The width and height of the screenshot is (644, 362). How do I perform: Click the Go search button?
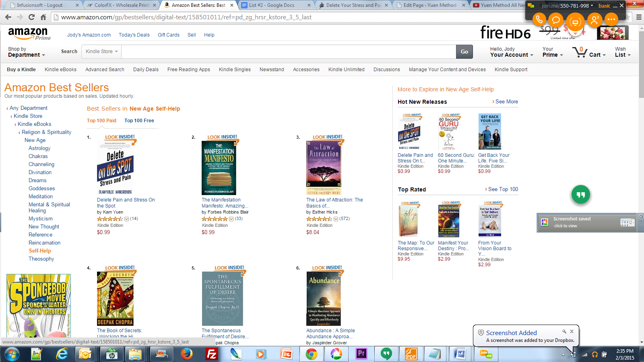(x=464, y=51)
